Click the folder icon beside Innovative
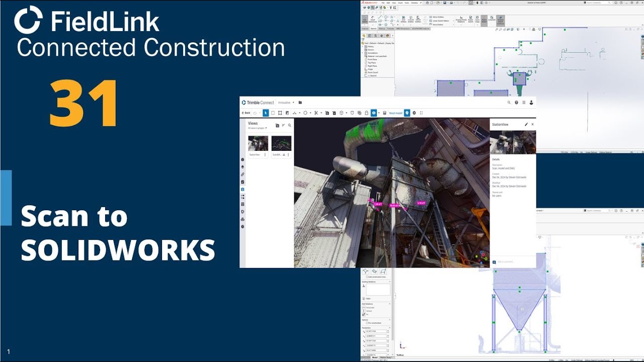Viewport: 644px width, 362px height. click(300, 103)
